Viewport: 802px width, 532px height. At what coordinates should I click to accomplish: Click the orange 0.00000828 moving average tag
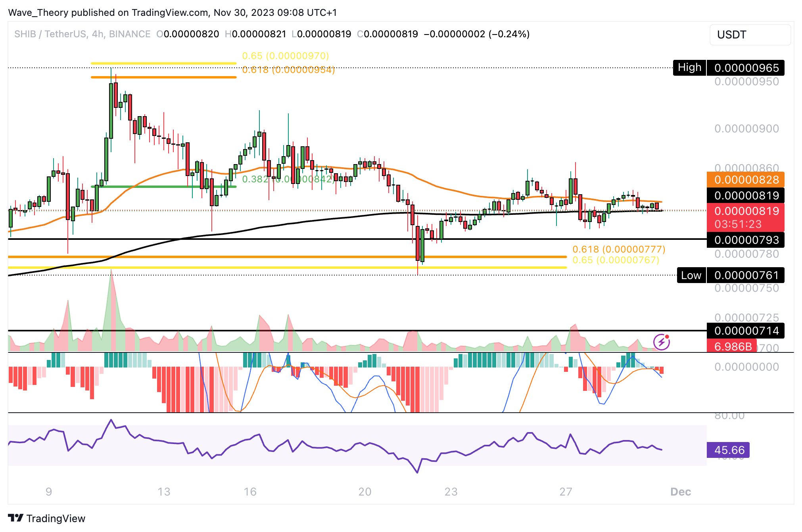click(746, 180)
